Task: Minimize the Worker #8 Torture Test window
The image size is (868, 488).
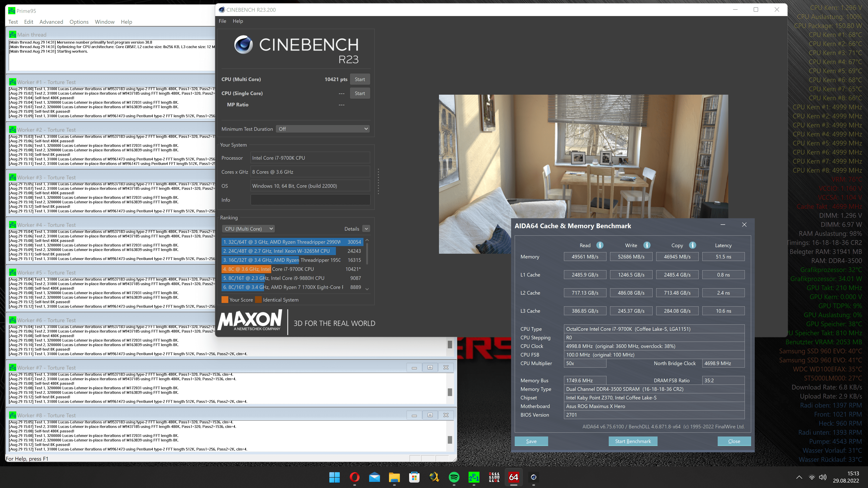Action: click(x=414, y=415)
